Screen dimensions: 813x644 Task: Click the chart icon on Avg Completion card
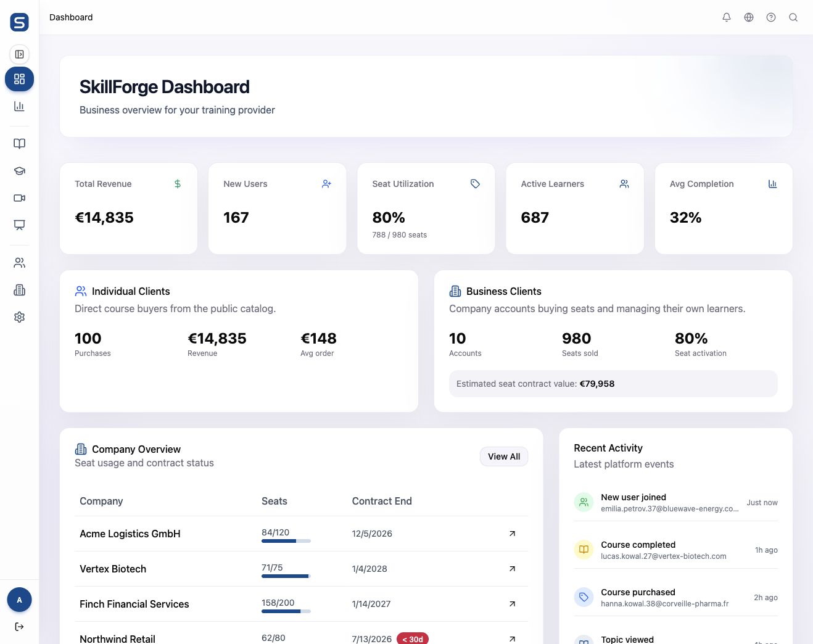coord(773,184)
